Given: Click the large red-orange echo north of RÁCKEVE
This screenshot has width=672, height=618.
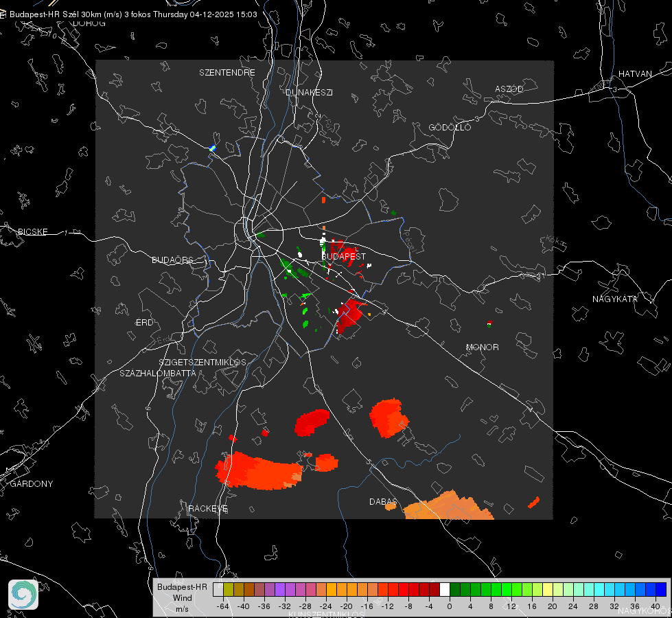Looking at the screenshot, I should point(259,471).
